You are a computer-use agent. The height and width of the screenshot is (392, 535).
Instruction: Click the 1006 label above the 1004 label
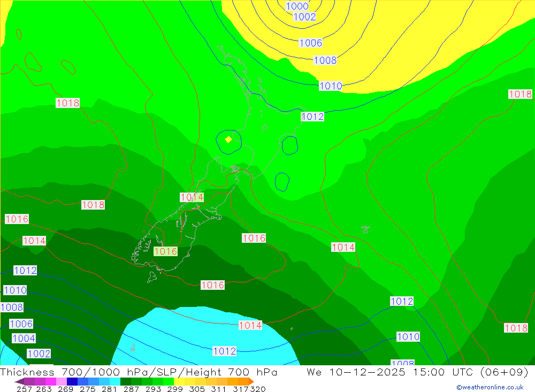(x=21, y=324)
